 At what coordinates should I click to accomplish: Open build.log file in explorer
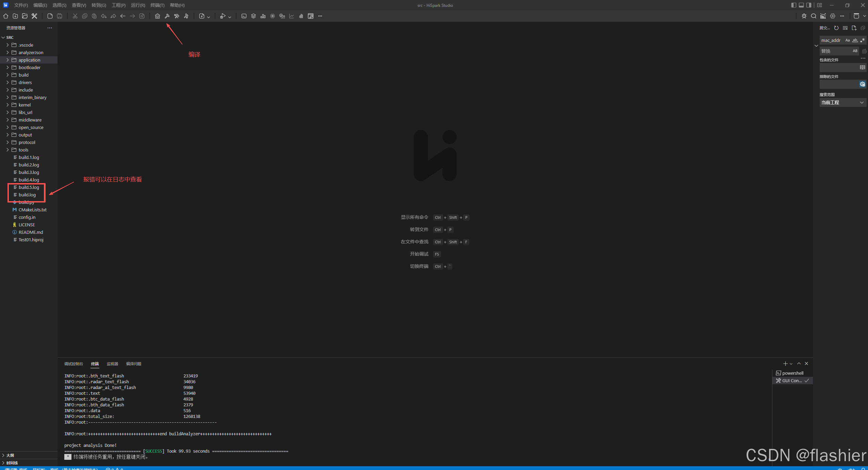tap(27, 195)
